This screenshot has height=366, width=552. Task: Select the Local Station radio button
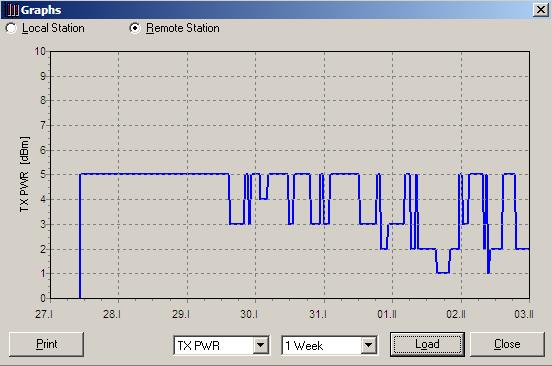[x=11, y=28]
